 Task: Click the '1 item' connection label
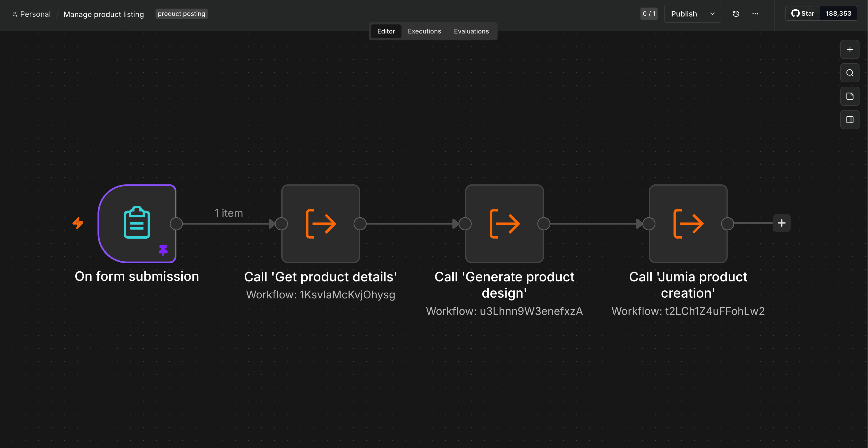pyautogui.click(x=229, y=213)
